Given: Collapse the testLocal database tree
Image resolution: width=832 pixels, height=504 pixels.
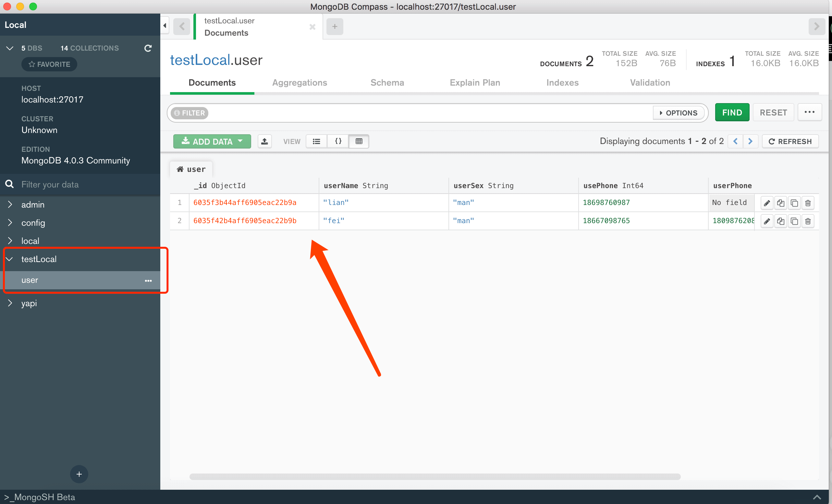Looking at the screenshot, I should click(x=9, y=259).
